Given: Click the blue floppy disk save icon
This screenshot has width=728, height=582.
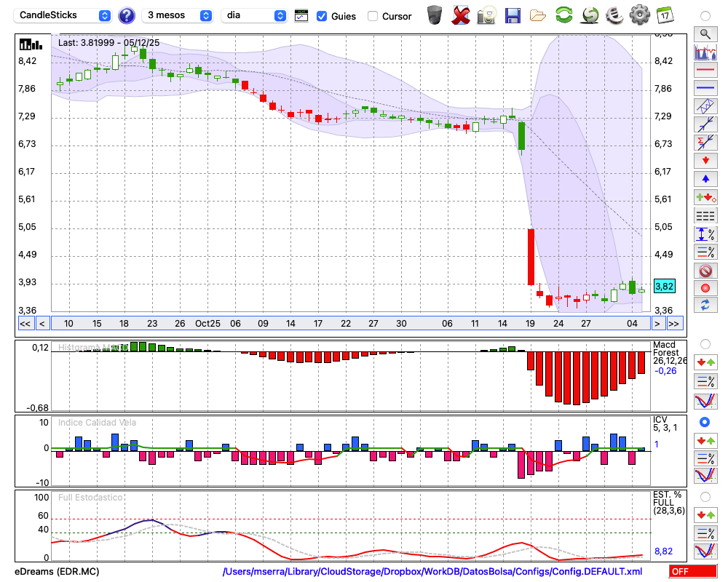Looking at the screenshot, I should 513,15.
